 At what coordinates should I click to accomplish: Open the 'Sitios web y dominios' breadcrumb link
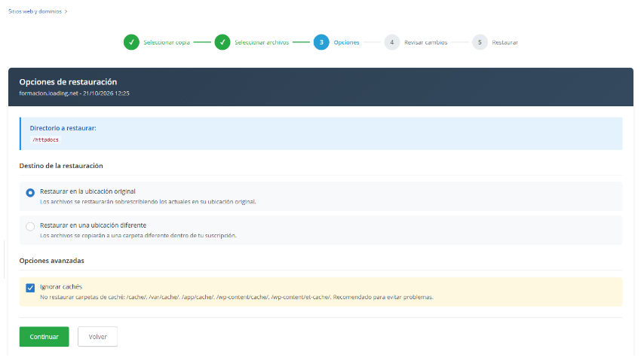35,11
